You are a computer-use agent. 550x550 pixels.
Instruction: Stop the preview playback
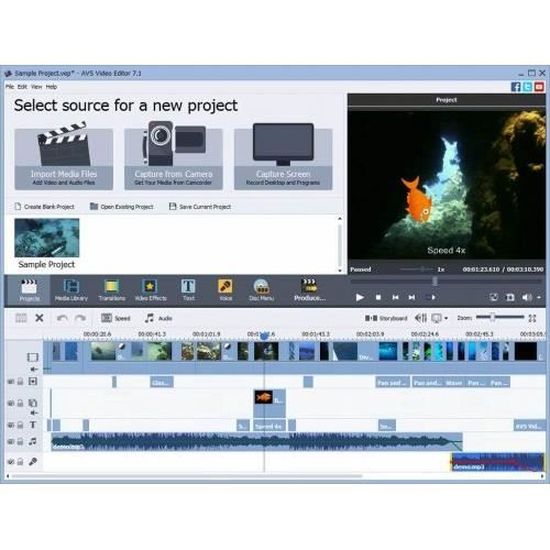[378, 297]
